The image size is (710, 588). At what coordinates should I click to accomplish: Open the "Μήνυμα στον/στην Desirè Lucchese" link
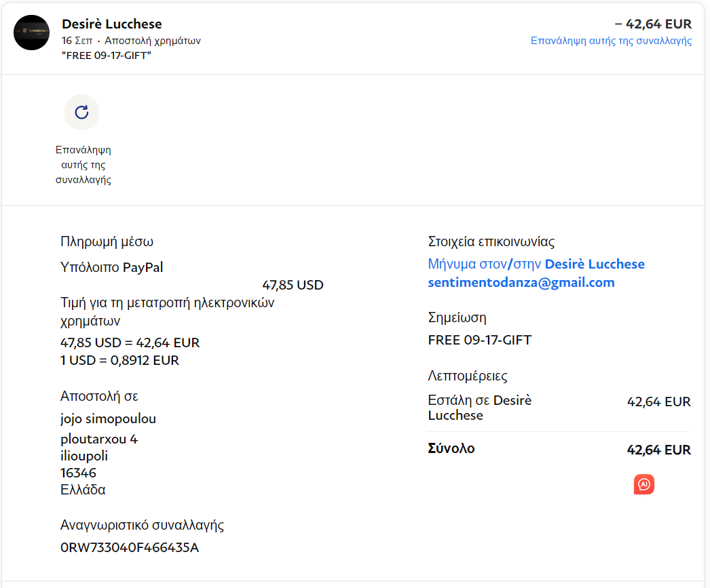coord(536,264)
